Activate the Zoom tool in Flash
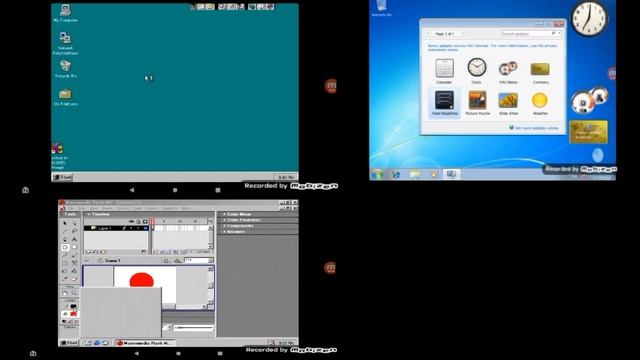The width and height of the screenshot is (640, 360). click(74, 293)
